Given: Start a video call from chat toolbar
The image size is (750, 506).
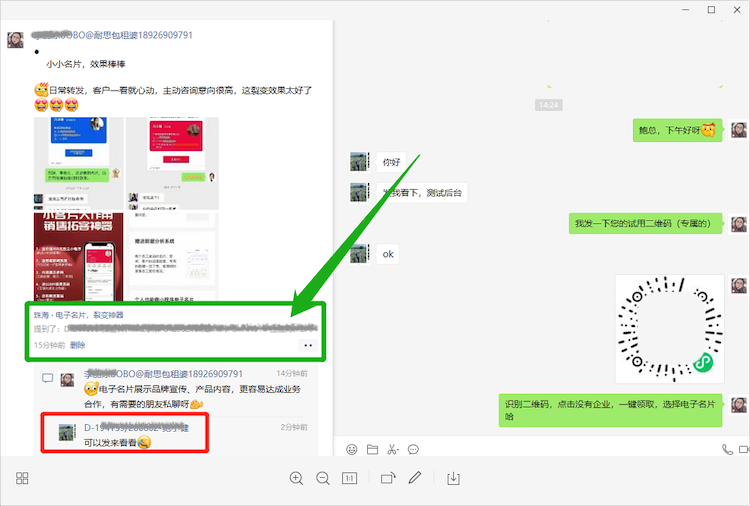Looking at the screenshot, I should [744, 449].
